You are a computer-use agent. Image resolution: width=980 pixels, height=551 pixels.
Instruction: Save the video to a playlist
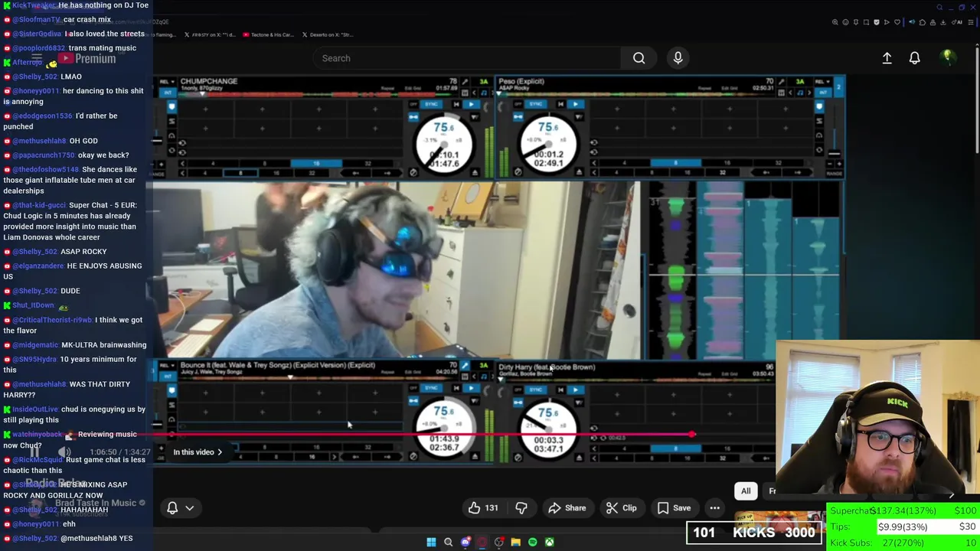coord(673,508)
